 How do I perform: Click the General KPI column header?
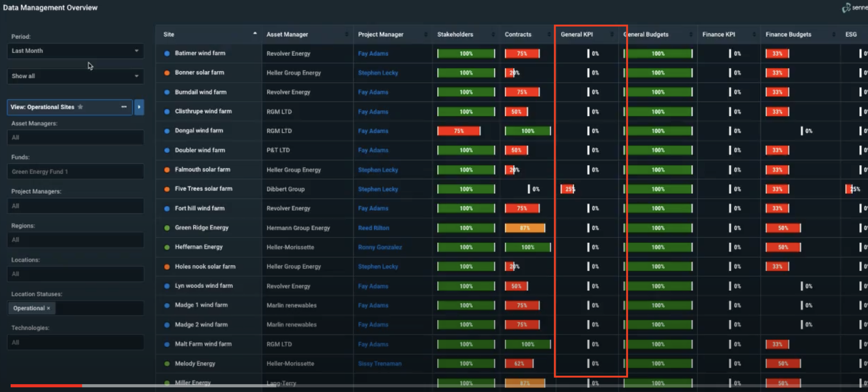(577, 34)
